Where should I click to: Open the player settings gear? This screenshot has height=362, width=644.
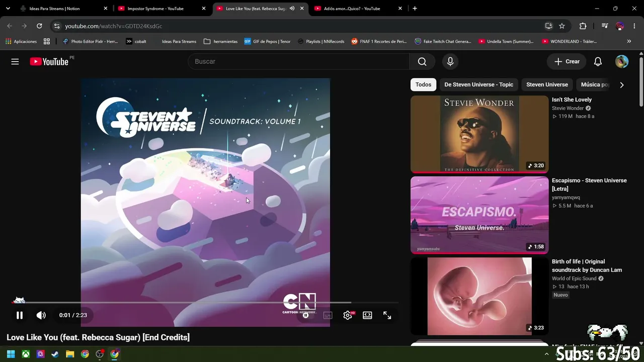348,315
